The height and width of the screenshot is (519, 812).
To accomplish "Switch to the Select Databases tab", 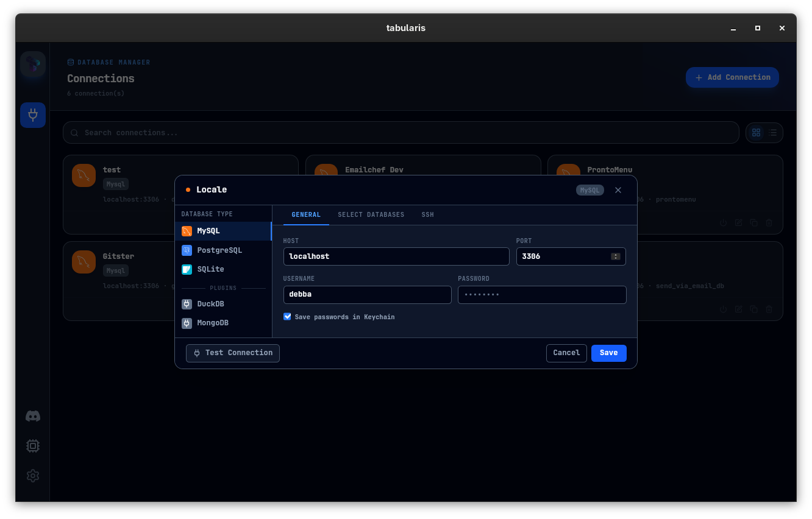I will point(371,214).
